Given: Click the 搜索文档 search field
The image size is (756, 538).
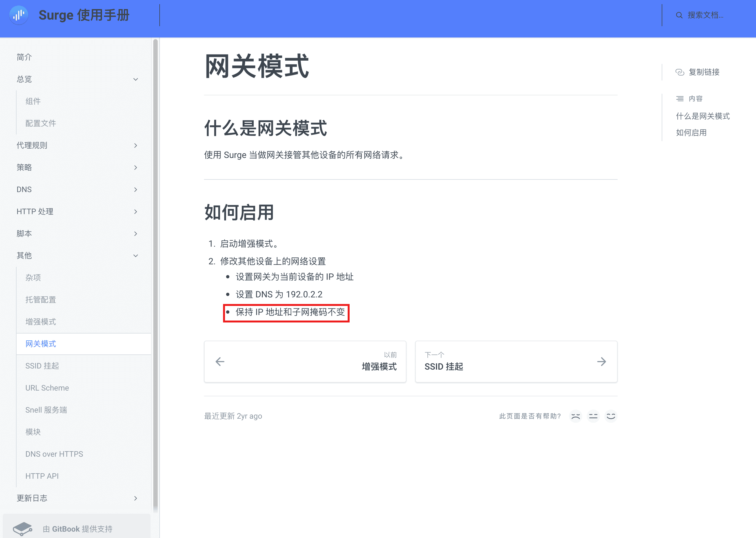Looking at the screenshot, I should point(706,15).
